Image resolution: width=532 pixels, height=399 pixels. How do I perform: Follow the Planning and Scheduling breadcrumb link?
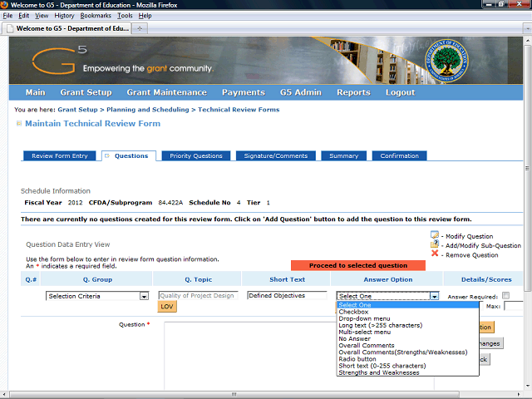[148, 110]
